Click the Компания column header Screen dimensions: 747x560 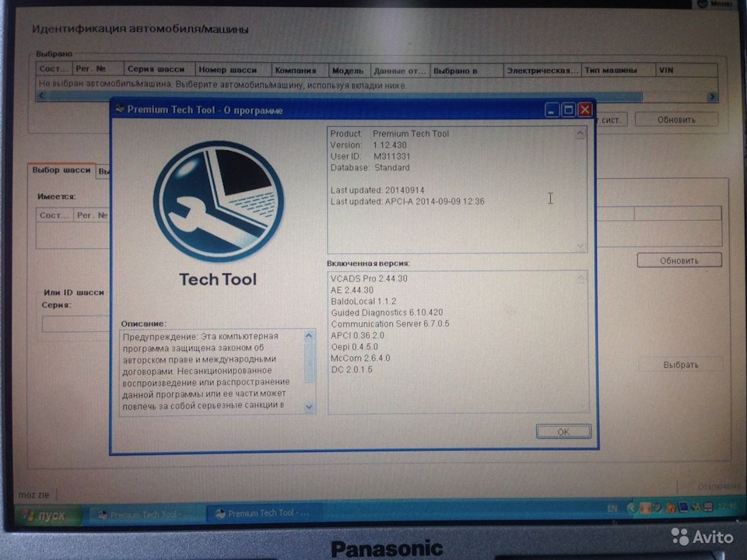(x=300, y=70)
